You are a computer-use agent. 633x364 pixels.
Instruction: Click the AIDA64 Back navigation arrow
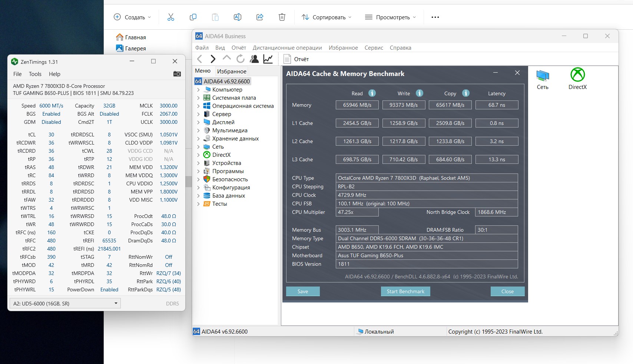(200, 59)
